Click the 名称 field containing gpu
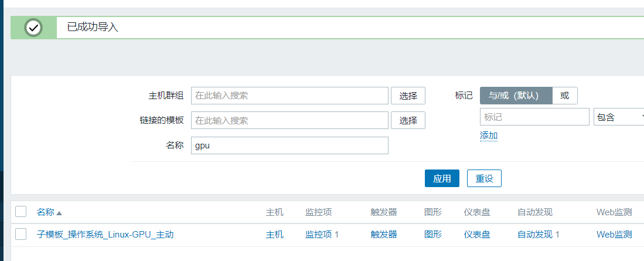644x261 pixels. 289,145
